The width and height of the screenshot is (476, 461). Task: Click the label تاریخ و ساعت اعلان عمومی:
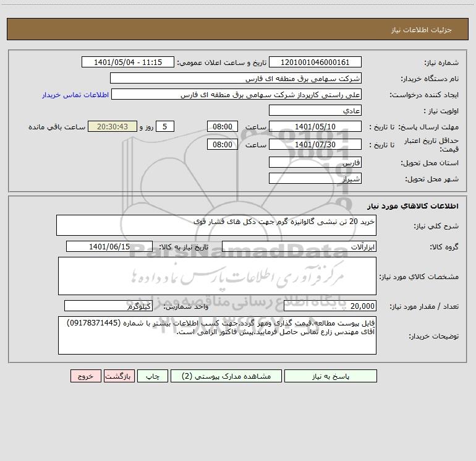221,62
